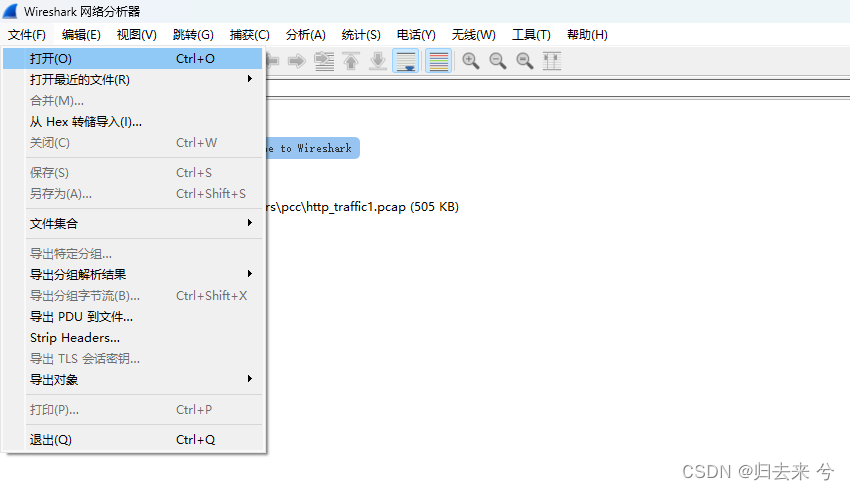Image resolution: width=850 pixels, height=490 pixels.
Task: Open the 工具(T) menu
Action: pyautogui.click(x=531, y=35)
